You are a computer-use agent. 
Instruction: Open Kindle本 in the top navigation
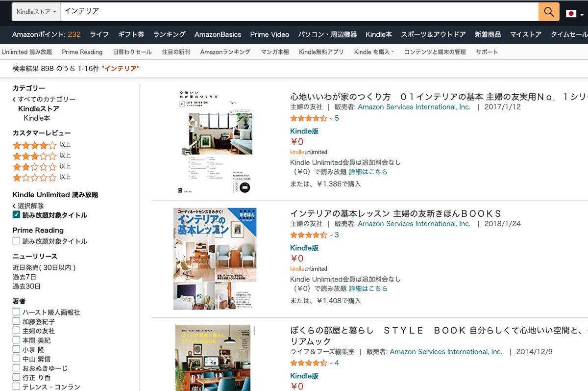(x=379, y=34)
